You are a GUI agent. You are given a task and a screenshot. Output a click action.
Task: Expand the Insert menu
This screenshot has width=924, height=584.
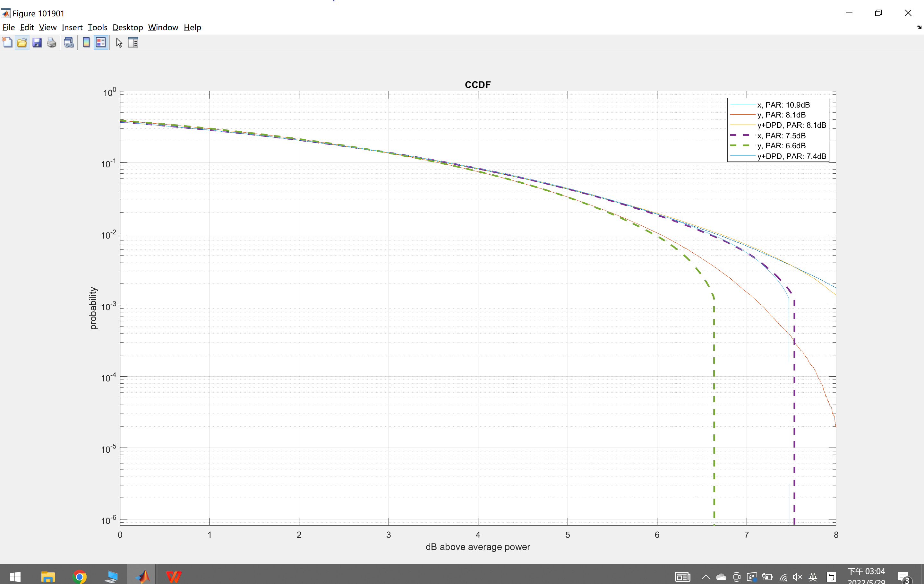pyautogui.click(x=72, y=27)
